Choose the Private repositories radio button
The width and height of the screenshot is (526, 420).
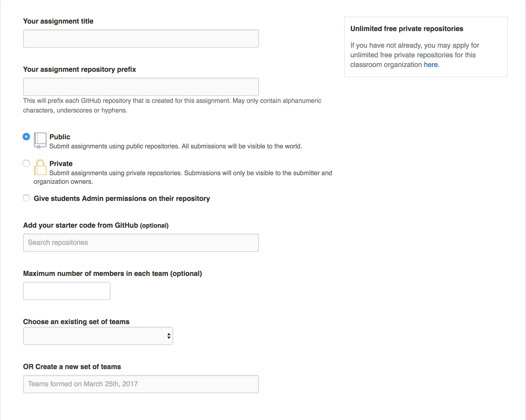pyautogui.click(x=26, y=163)
